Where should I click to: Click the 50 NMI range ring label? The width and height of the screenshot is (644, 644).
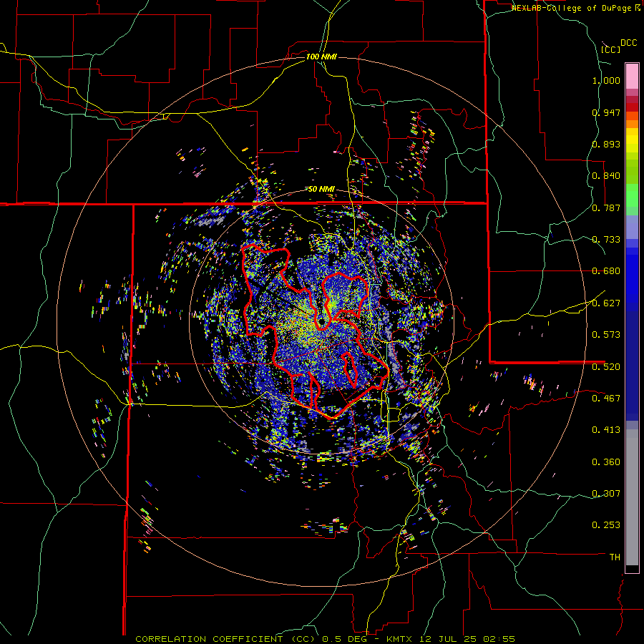pyautogui.click(x=321, y=190)
